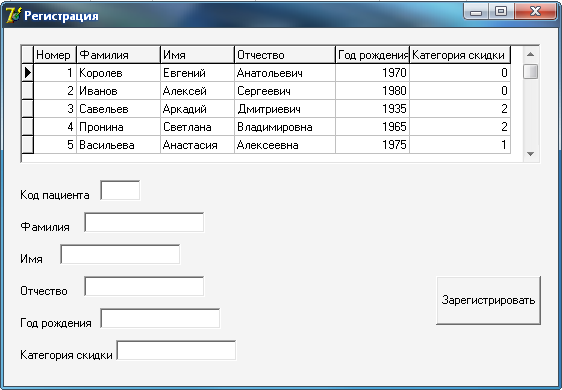Select the Имя input field
The height and width of the screenshot is (390, 562).
point(120,254)
